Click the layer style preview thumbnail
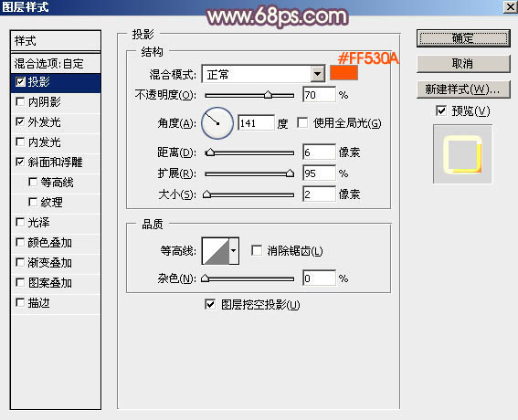 462,154
